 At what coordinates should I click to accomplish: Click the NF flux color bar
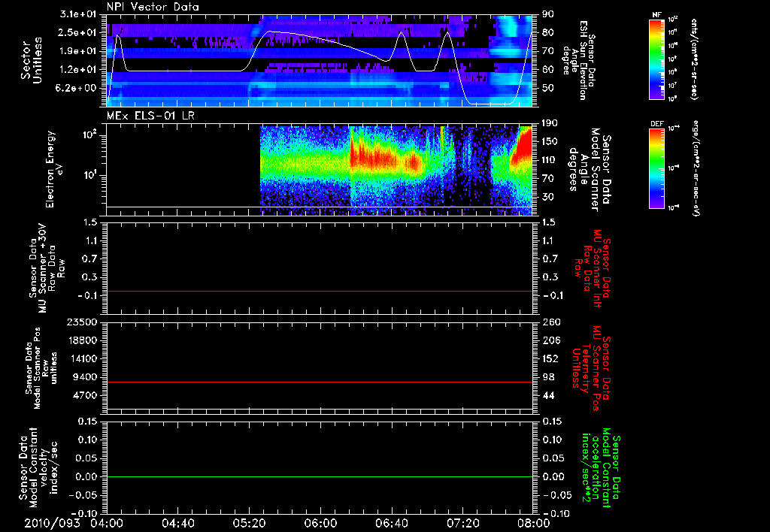coord(656,59)
